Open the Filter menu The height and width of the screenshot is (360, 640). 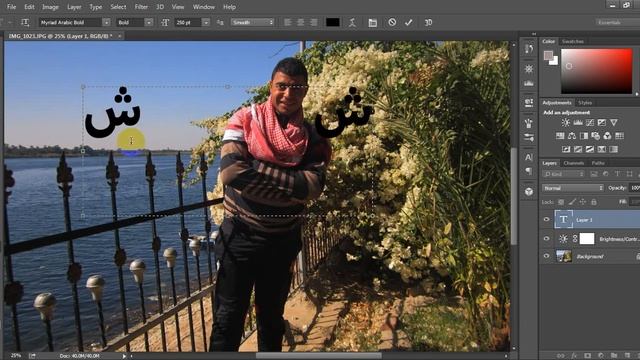coord(141,7)
